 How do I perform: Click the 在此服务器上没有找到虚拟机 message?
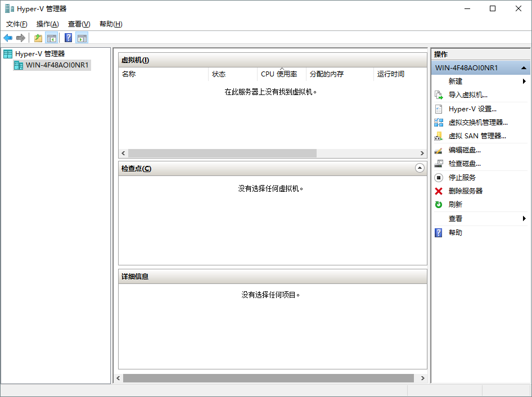pos(270,92)
